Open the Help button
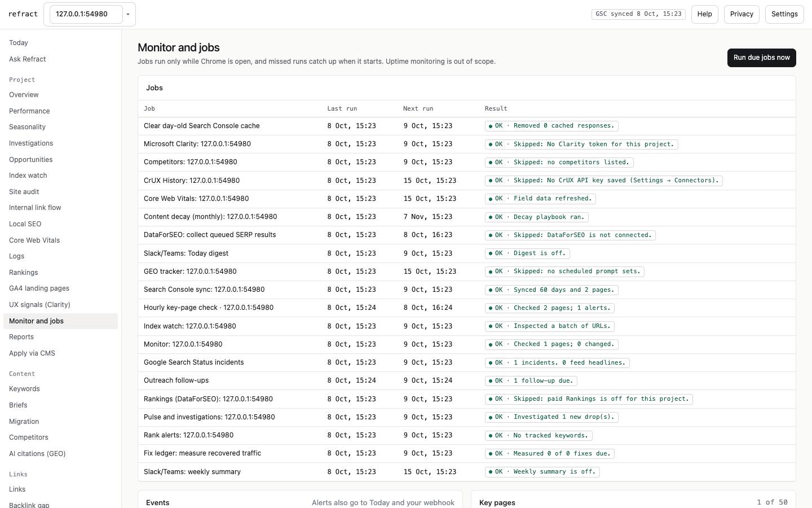 coord(704,14)
